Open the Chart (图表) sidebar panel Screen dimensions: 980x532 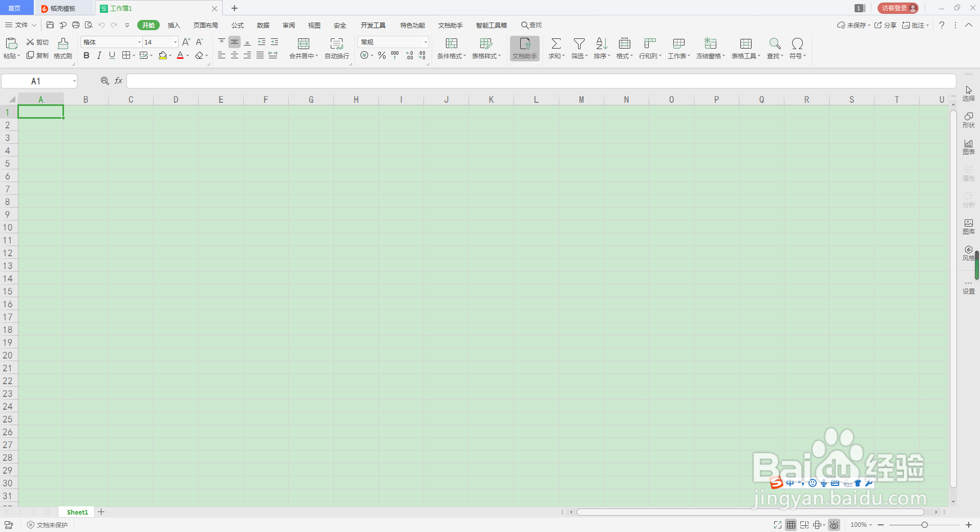click(x=969, y=147)
